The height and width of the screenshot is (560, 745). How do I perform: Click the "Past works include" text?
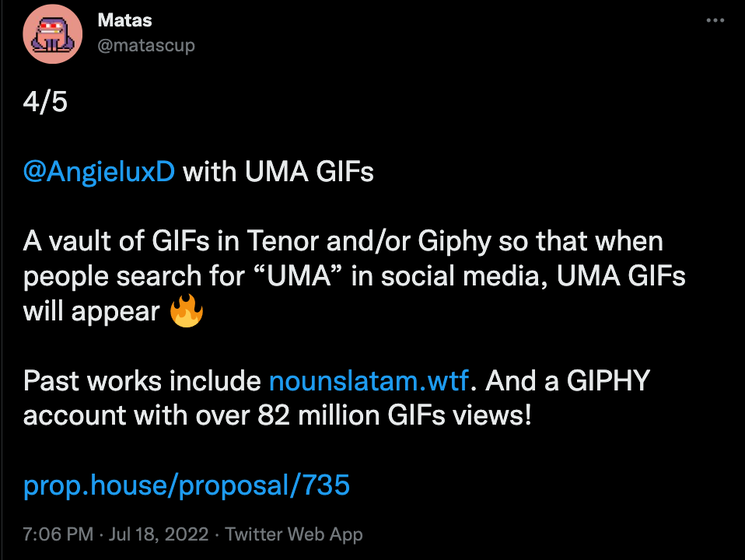pyautogui.click(x=142, y=381)
